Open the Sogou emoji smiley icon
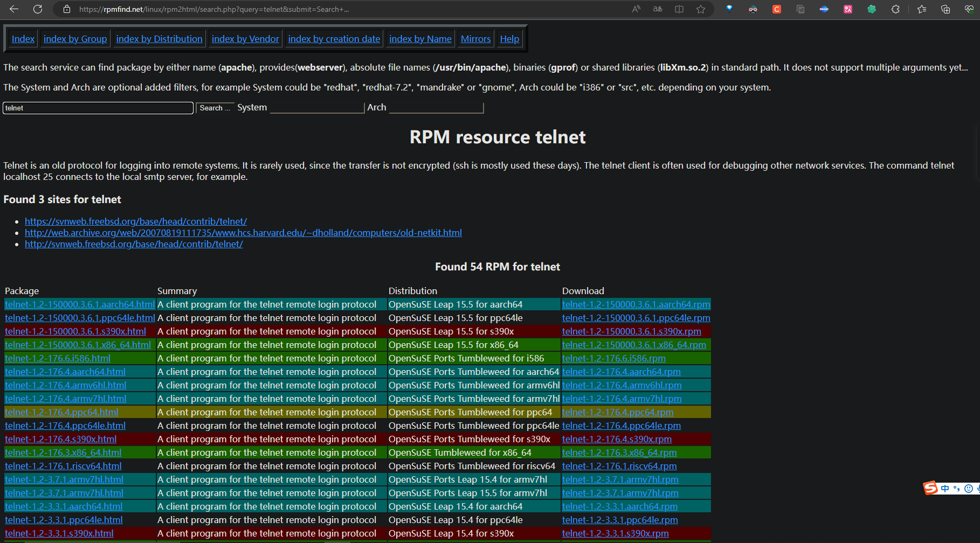Screen dimensions: 980x543 click(x=969, y=489)
